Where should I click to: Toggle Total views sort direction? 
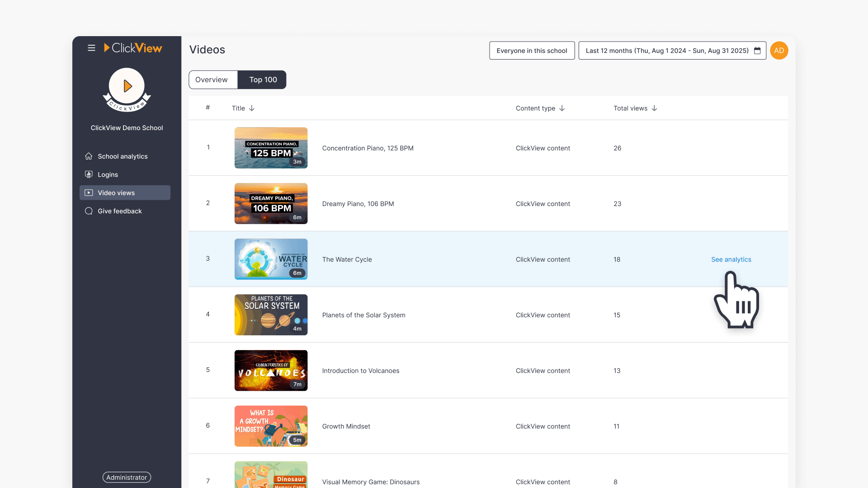[x=635, y=108]
